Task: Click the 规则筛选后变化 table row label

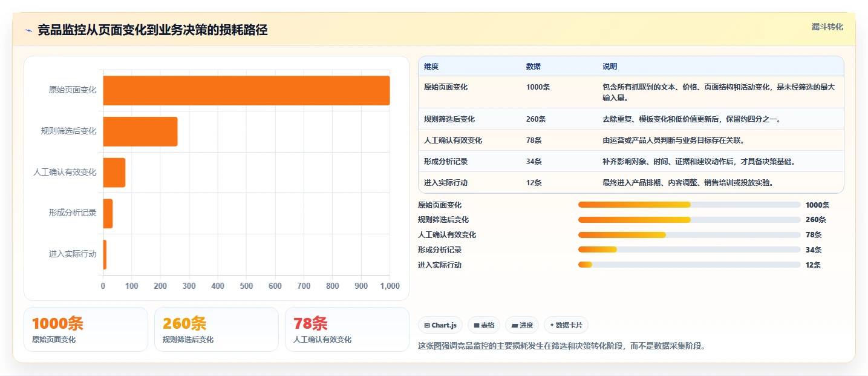Action: tap(449, 119)
